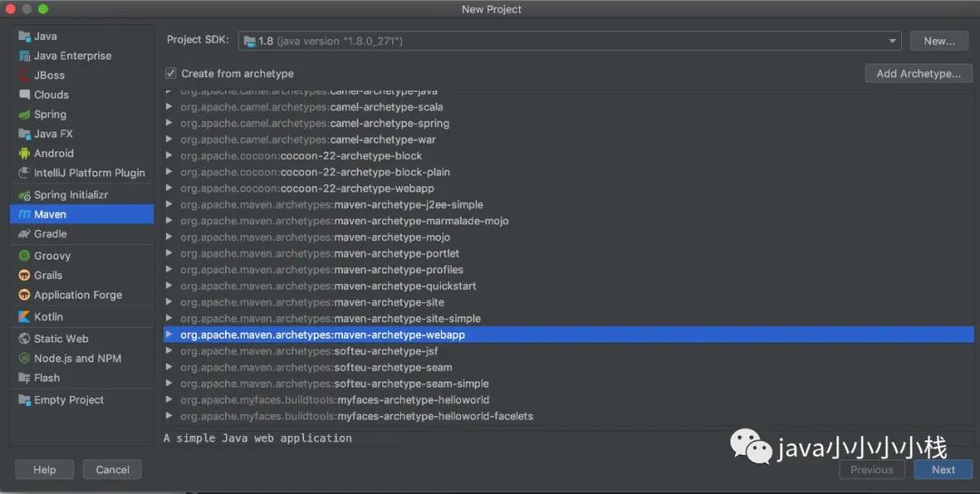
Task: Select maven-archetype-portlet row
Action: tap(569, 253)
